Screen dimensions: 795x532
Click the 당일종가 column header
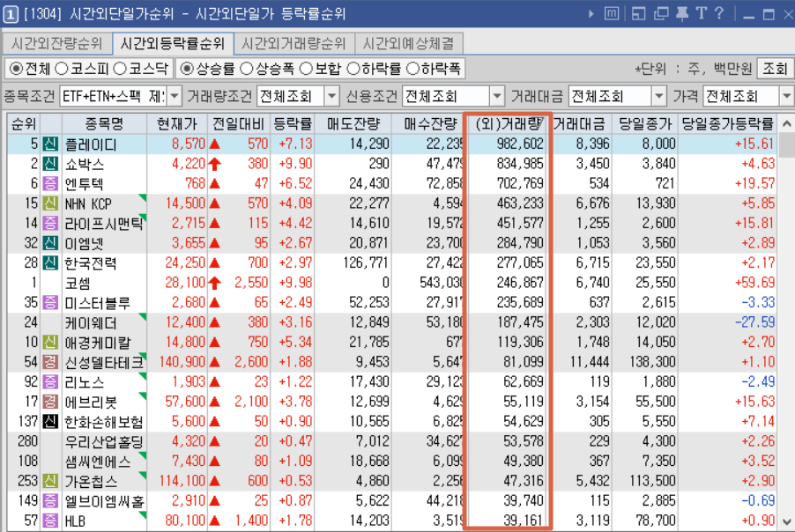(645, 123)
